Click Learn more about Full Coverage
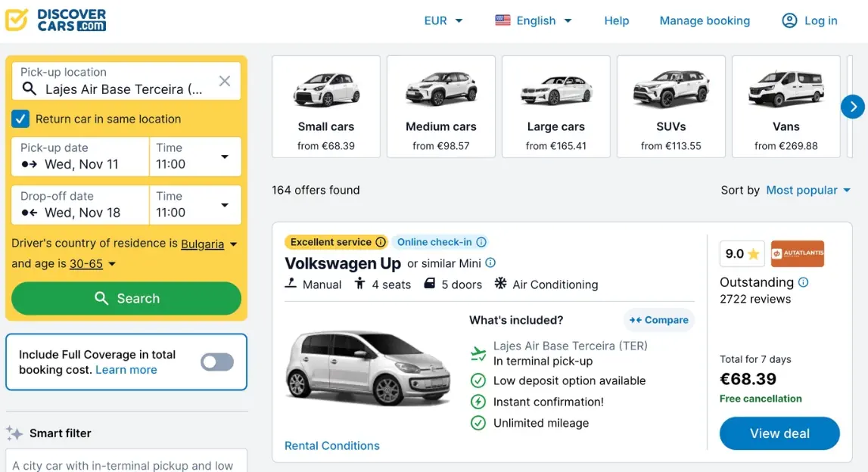The height and width of the screenshot is (472, 868). (126, 370)
